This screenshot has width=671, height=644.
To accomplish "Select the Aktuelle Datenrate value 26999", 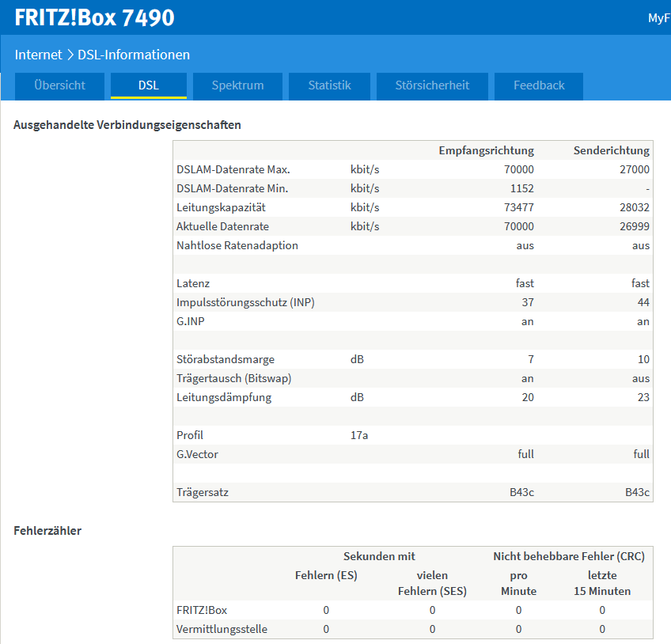I will click(635, 226).
